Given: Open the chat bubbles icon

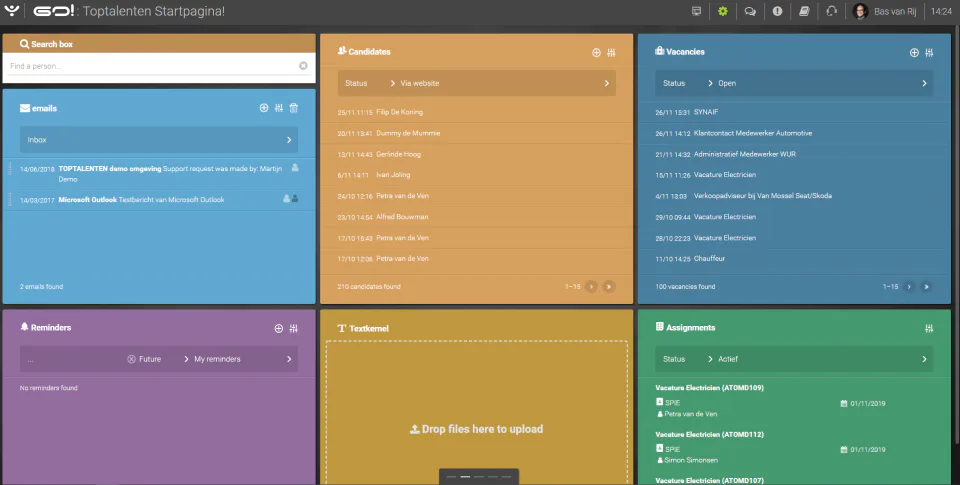Looking at the screenshot, I should (750, 11).
